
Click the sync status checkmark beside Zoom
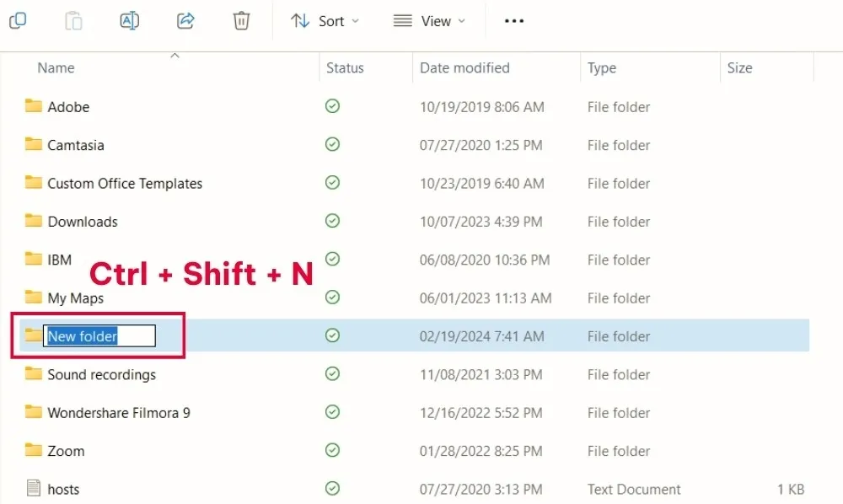point(332,451)
